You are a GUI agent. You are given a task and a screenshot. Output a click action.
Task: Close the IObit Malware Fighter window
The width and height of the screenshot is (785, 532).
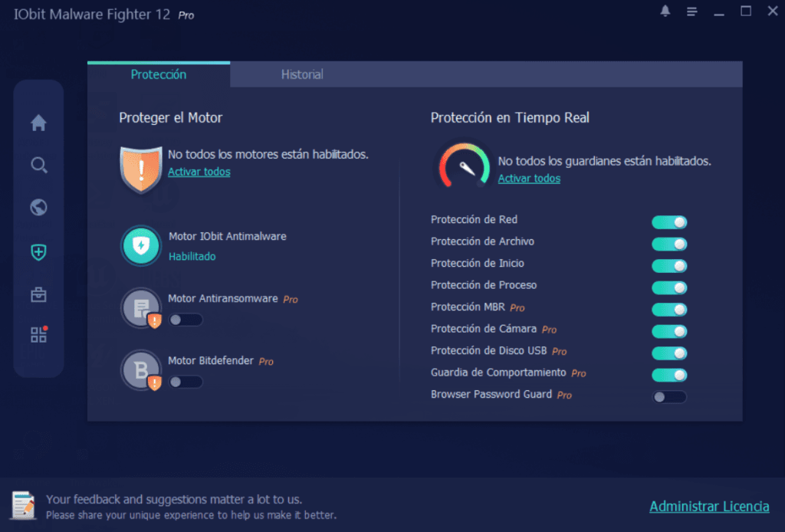(x=773, y=11)
